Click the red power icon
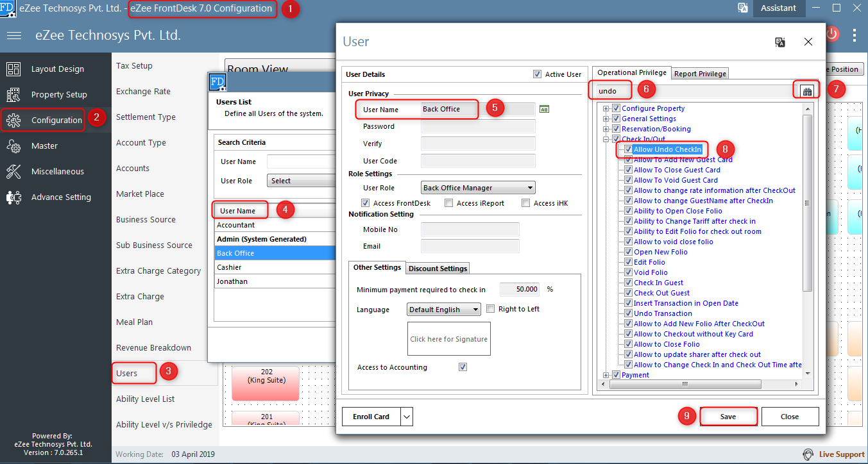This screenshot has height=464, width=868. [831, 35]
